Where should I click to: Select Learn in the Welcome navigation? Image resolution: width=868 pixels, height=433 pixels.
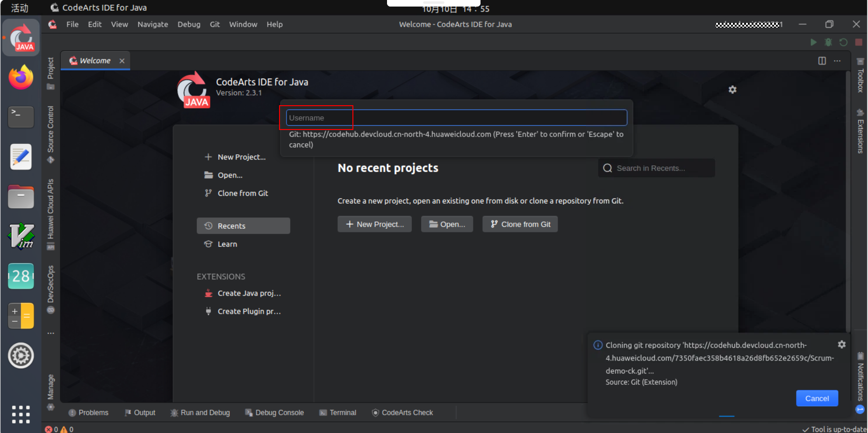[x=221, y=244]
